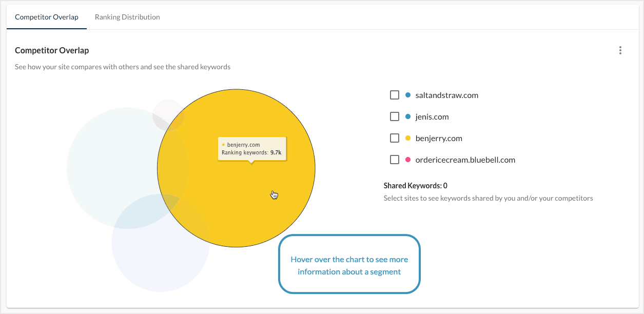
Task: Switch to the Ranking Distribution tab
Action: (127, 16)
